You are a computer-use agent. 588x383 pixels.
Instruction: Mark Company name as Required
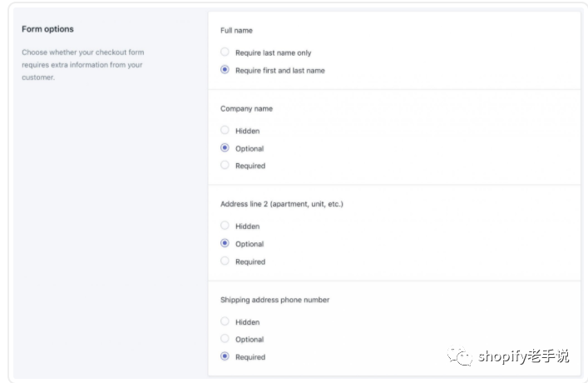(x=225, y=165)
